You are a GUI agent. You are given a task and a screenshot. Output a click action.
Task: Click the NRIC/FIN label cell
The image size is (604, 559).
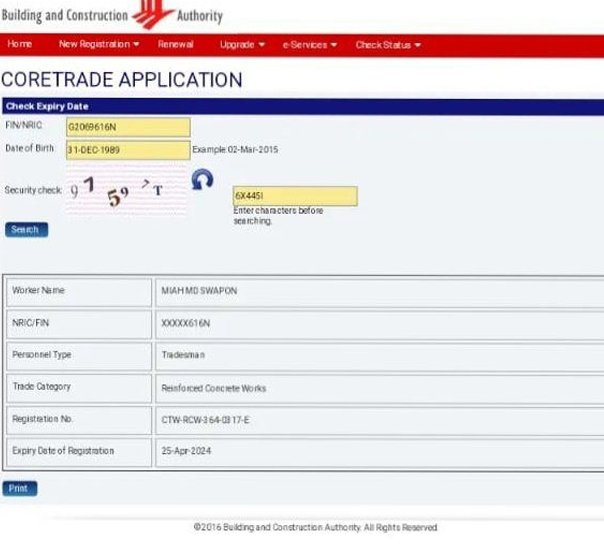[79, 324]
